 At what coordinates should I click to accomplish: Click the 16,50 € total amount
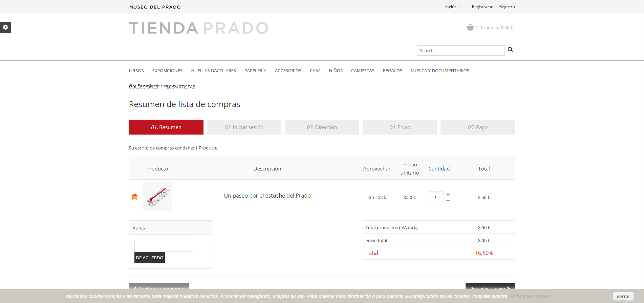pos(484,253)
